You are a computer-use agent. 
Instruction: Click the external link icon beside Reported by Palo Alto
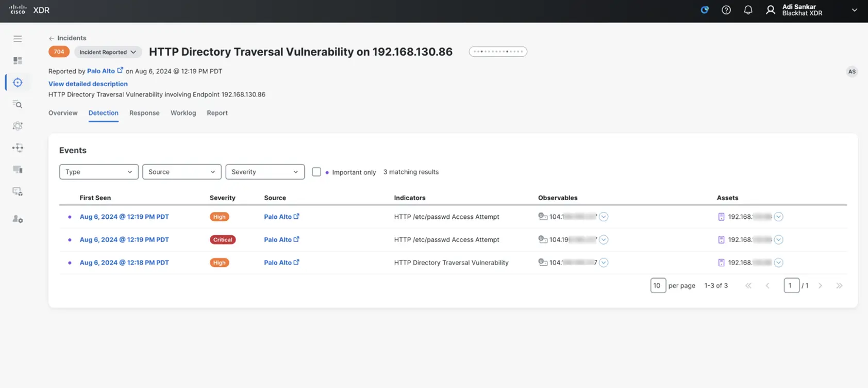(x=120, y=71)
